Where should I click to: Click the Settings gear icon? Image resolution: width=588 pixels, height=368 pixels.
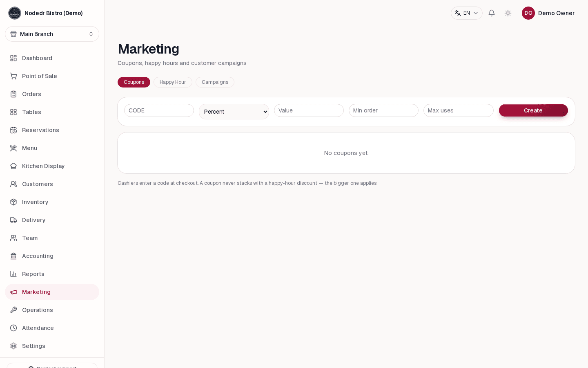coord(13,346)
